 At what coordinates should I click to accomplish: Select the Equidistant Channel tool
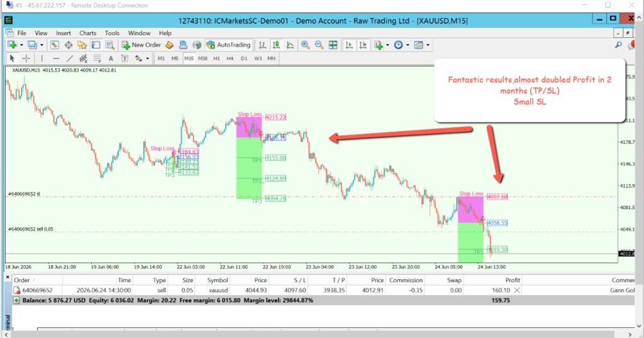tap(84, 58)
